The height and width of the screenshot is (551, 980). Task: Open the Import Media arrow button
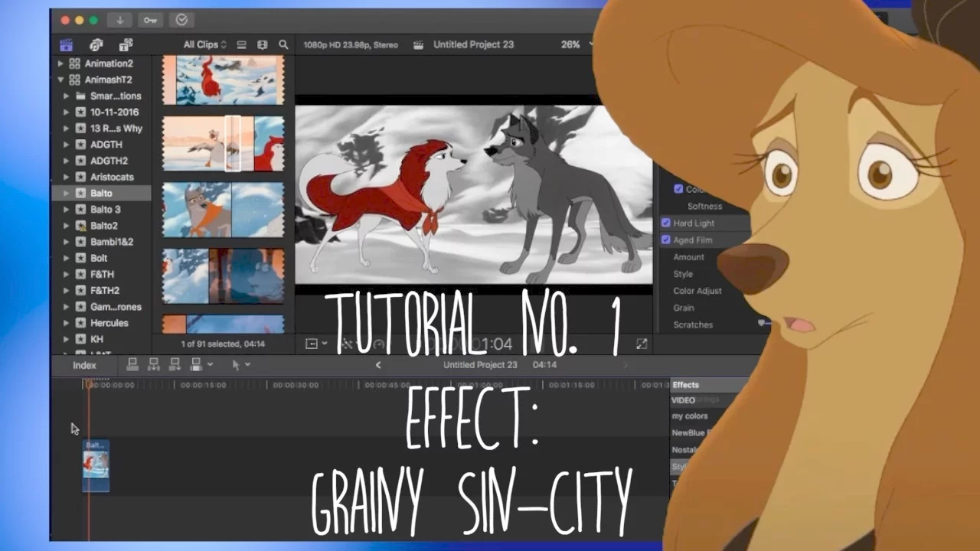pos(120,20)
